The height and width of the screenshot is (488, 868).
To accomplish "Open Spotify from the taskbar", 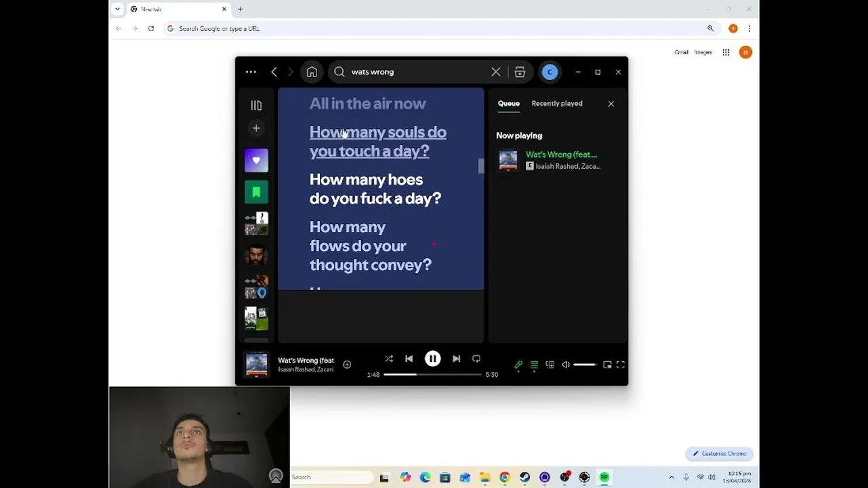I will (x=604, y=477).
